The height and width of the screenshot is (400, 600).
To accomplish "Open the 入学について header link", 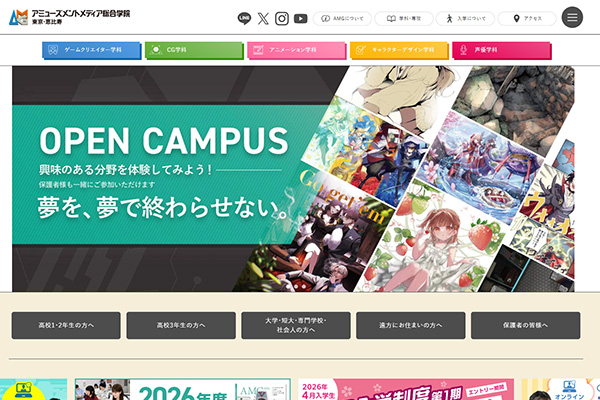I will (465, 18).
